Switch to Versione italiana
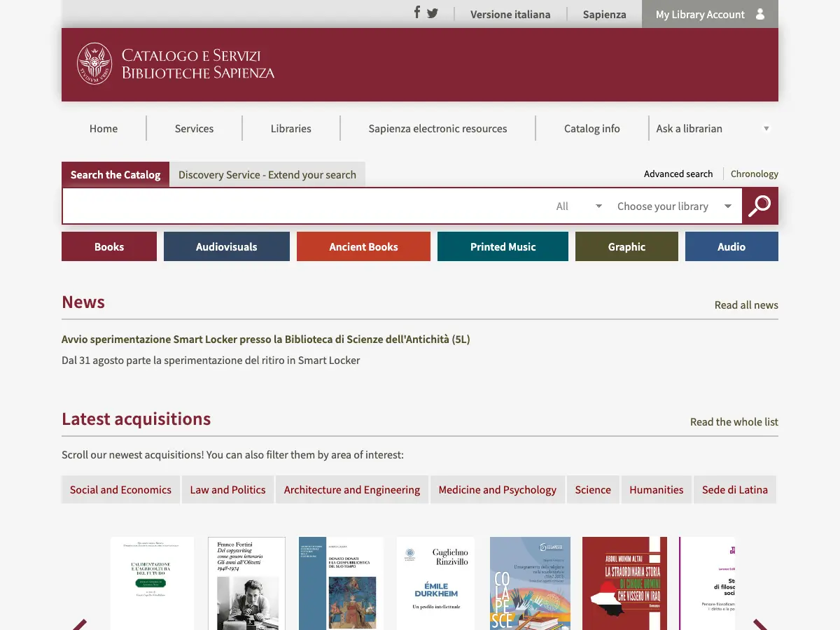 pyautogui.click(x=510, y=14)
